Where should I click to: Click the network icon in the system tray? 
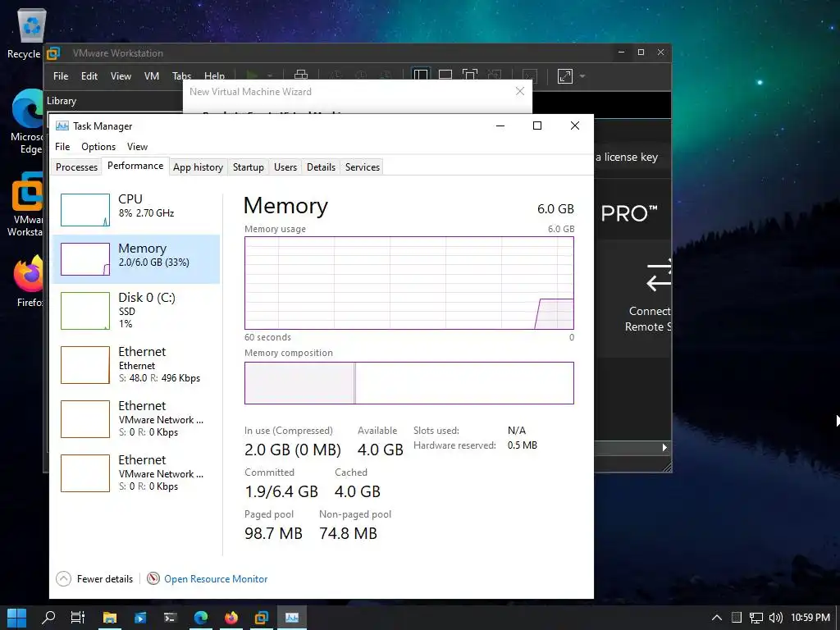756,618
